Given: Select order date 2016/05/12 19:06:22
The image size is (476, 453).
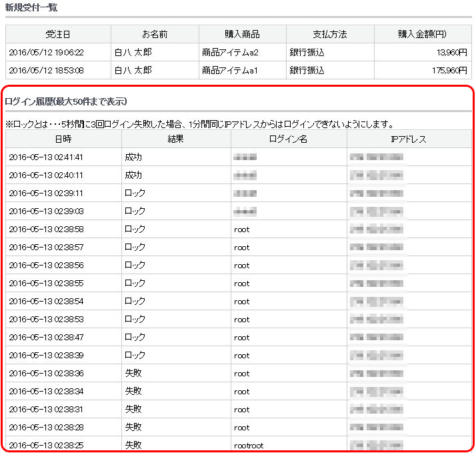Looking at the screenshot, I should click(x=46, y=53).
